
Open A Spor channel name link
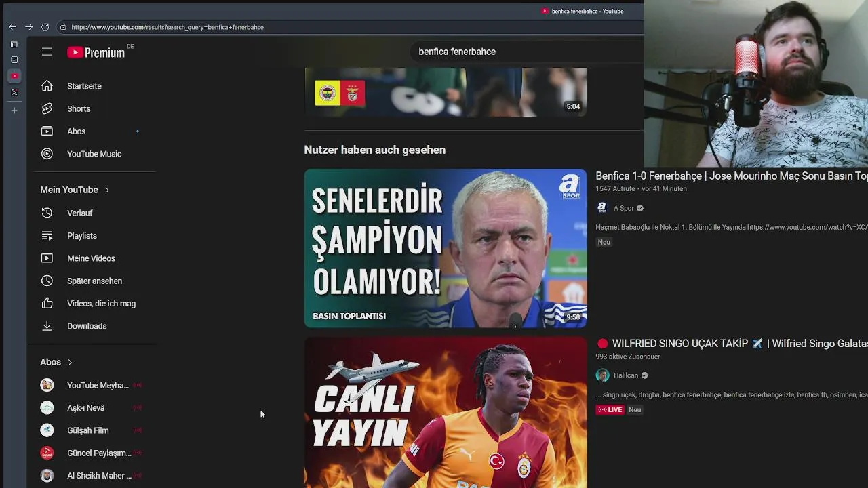pyautogui.click(x=624, y=208)
